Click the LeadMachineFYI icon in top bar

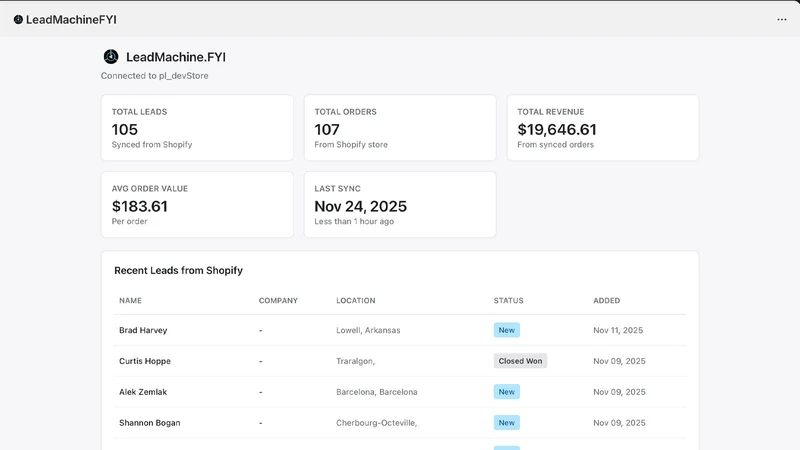[18, 19]
